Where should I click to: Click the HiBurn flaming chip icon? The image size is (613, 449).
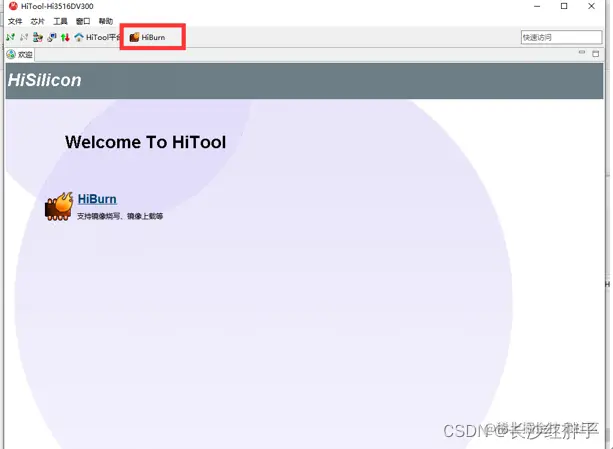[x=59, y=206]
